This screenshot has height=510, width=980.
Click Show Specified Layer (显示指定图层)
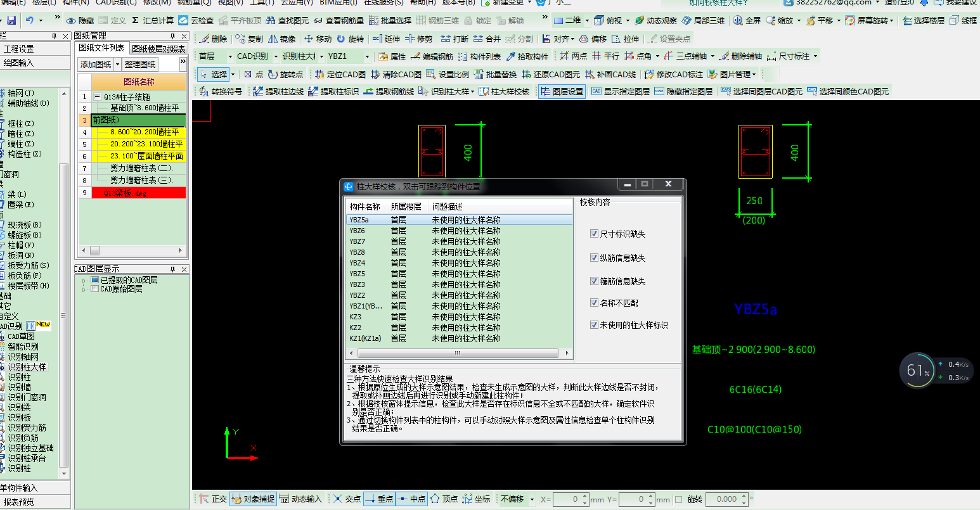click(620, 92)
